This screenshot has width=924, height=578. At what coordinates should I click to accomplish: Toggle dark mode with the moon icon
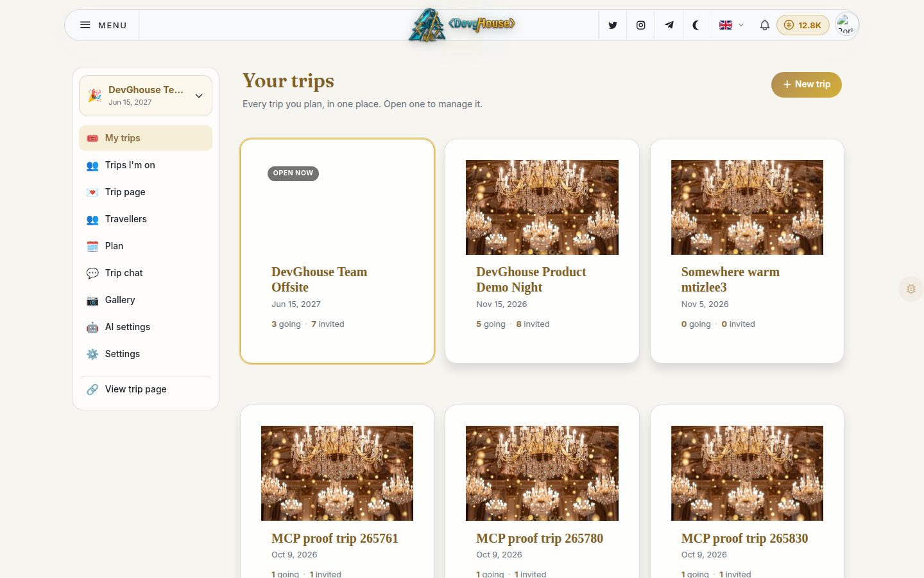click(x=696, y=25)
